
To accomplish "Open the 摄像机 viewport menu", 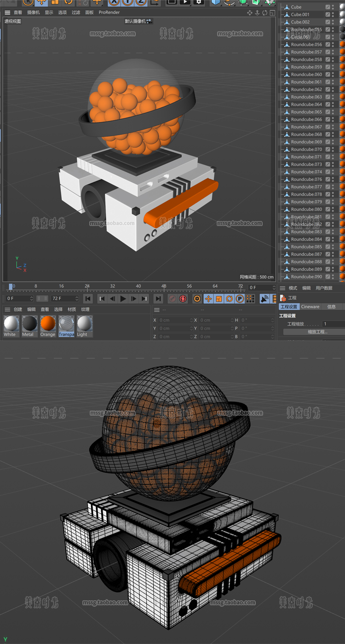I will (33, 12).
